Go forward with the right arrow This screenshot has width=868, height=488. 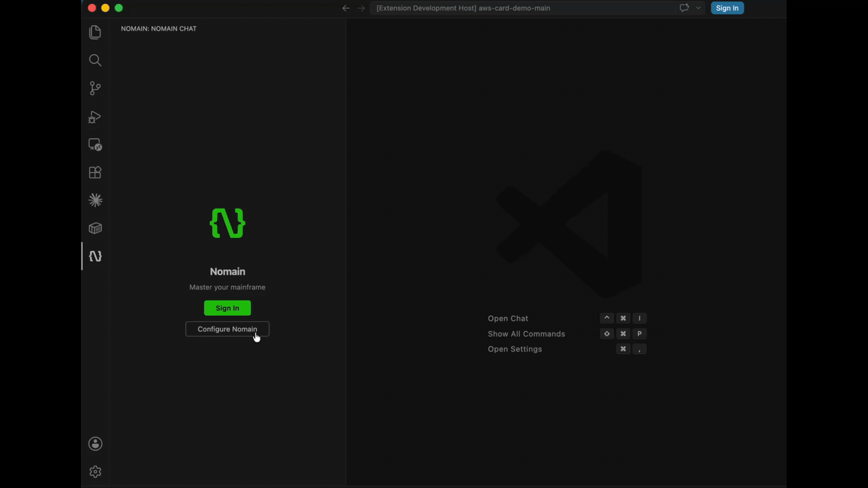(361, 8)
